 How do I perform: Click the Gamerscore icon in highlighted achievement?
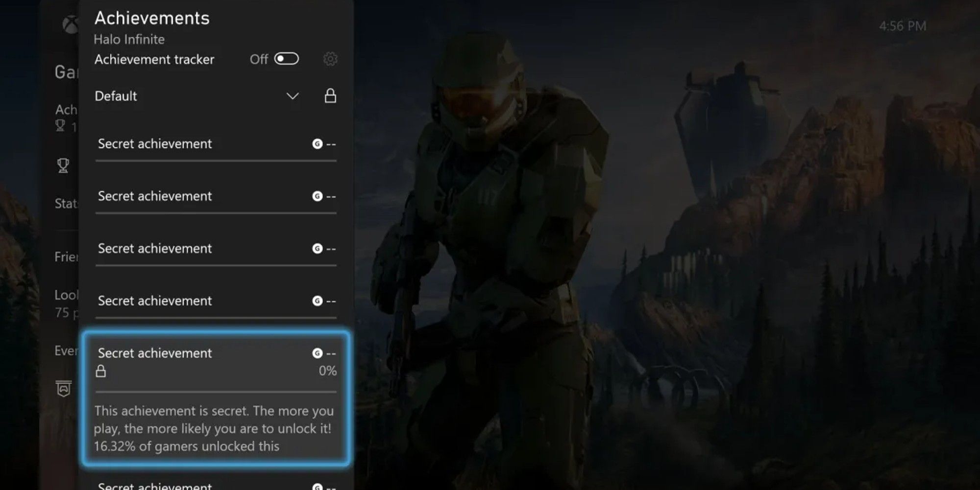point(317,353)
